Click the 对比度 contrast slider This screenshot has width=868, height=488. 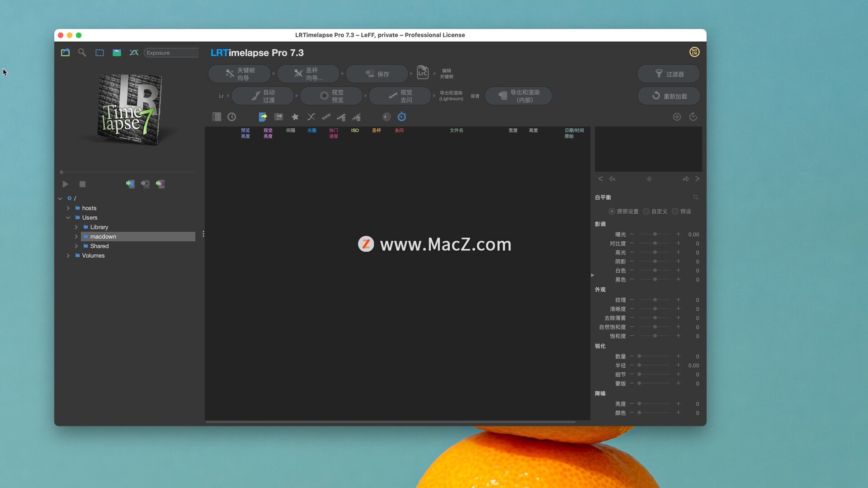[655, 243]
